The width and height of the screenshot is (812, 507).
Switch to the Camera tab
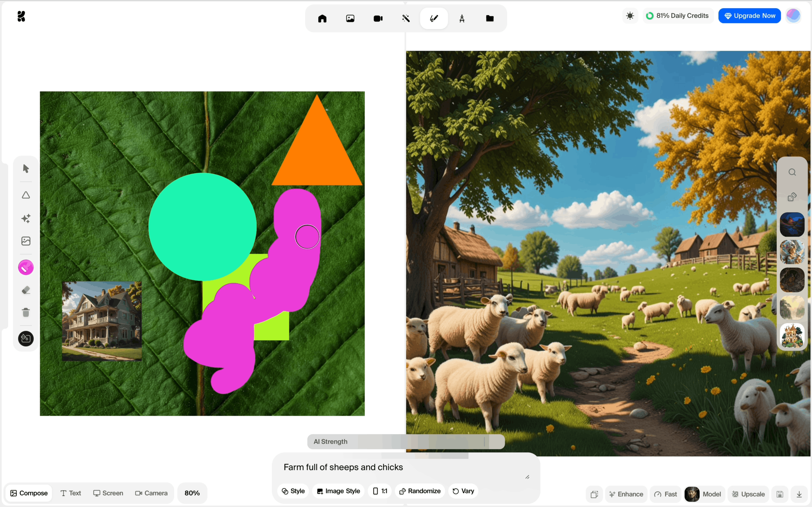point(151,493)
